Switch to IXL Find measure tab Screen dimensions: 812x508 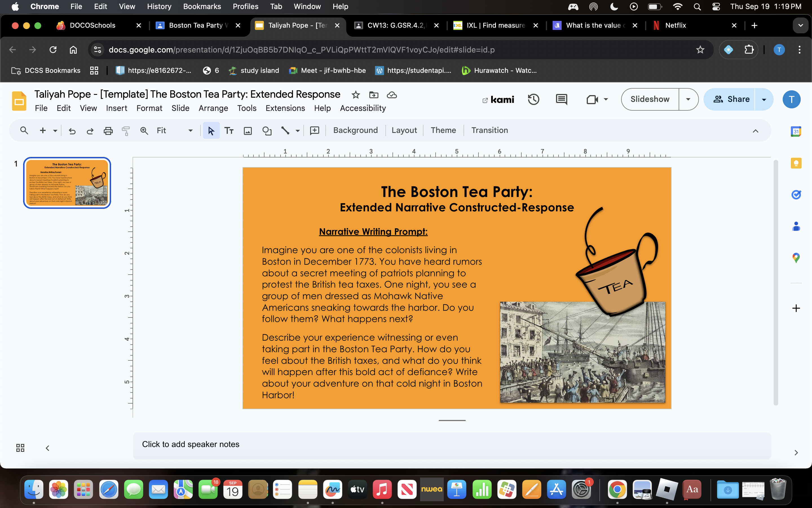point(495,25)
